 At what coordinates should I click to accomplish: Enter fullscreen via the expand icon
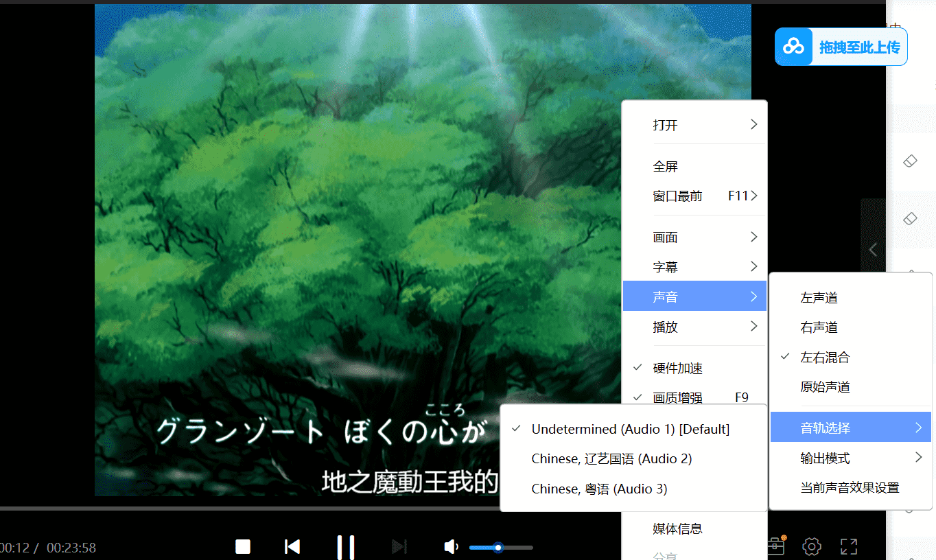[848, 546]
